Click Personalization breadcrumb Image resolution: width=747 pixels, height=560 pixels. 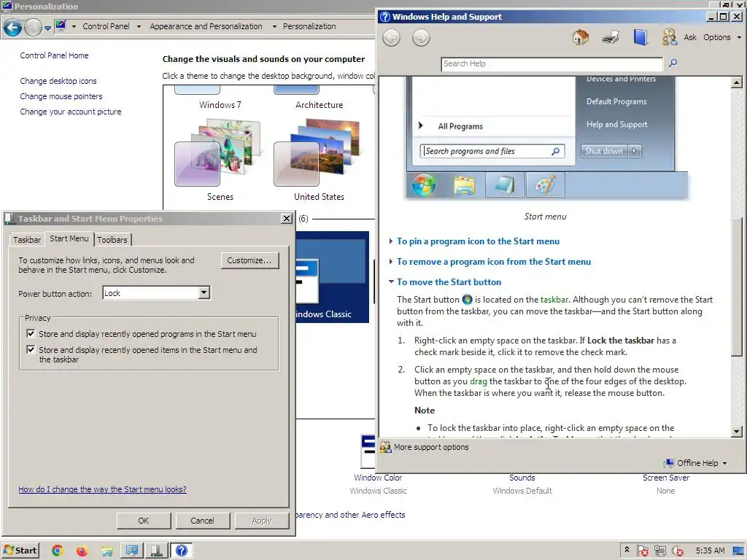click(309, 26)
